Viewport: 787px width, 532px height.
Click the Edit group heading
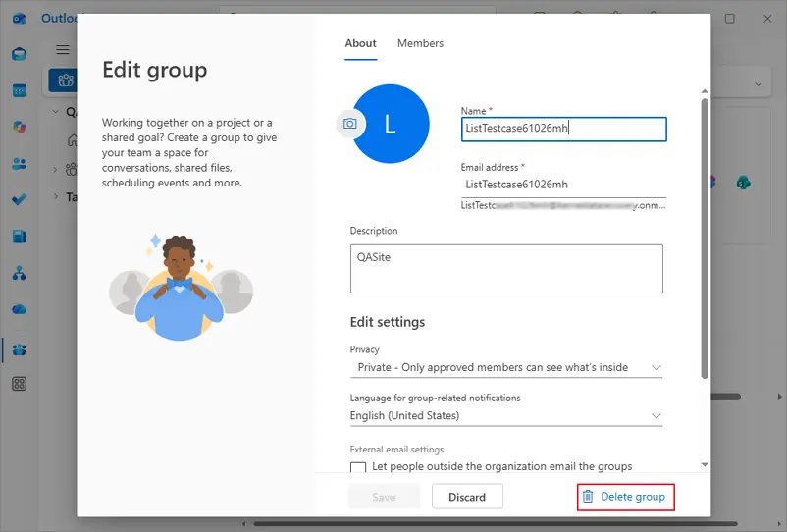coord(155,70)
